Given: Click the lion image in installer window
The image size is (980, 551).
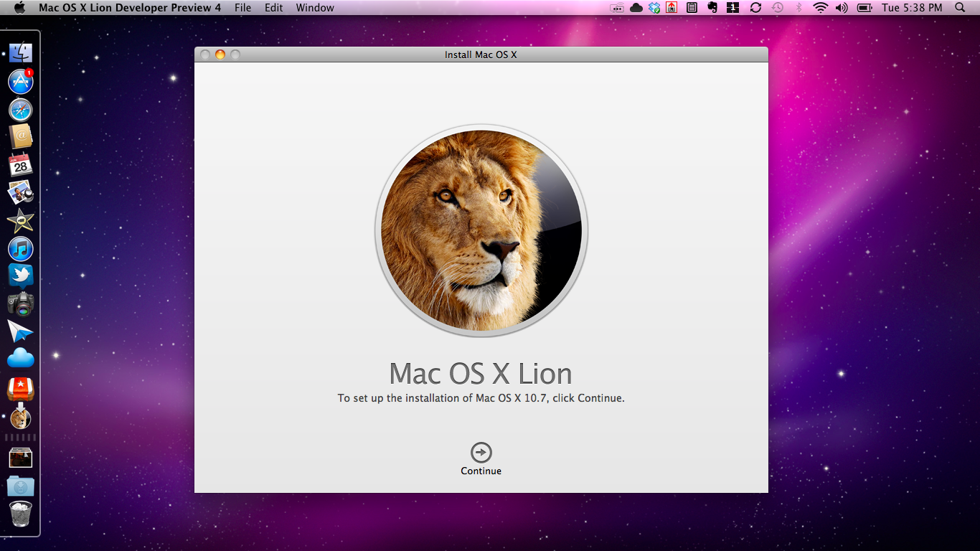Looking at the screenshot, I should pyautogui.click(x=481, y=231).
